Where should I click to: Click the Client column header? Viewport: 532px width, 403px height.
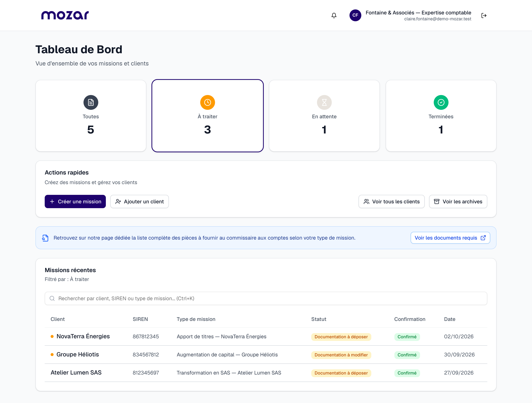pos(57,319)
